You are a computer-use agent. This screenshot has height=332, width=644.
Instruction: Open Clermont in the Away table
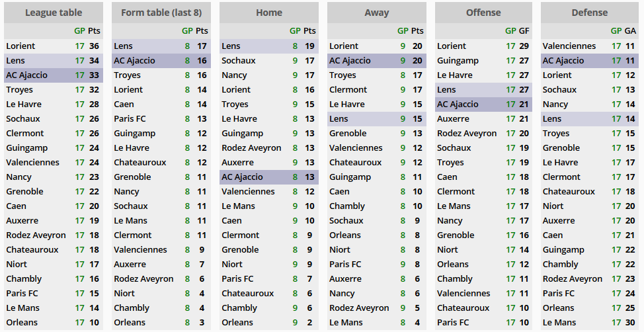coord(348,90)
